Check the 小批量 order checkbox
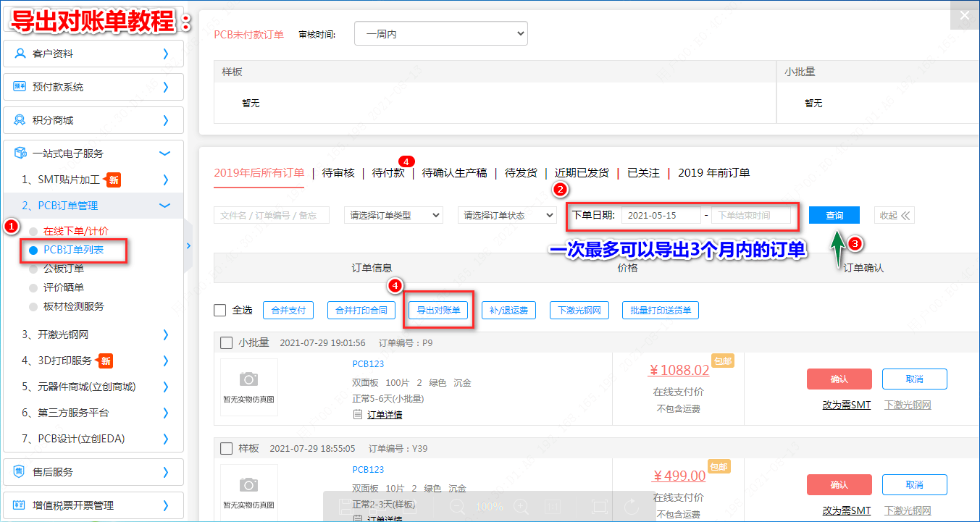The height and width of the screenshot is (522, 980). pyautogui.click(x=226, y=342)
